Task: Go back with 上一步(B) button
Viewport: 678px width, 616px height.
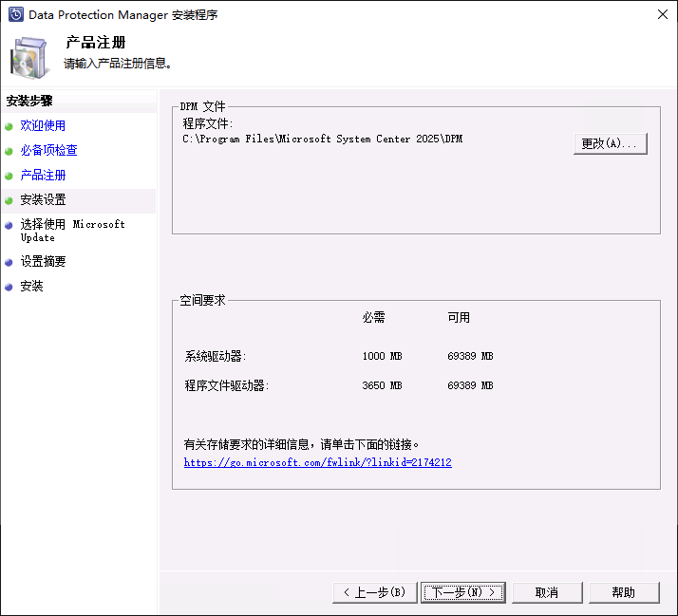Action: [375, 592]
